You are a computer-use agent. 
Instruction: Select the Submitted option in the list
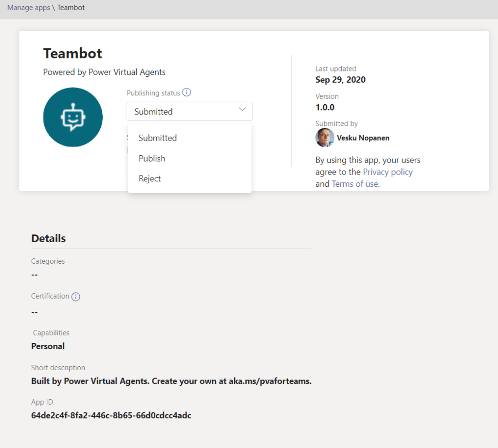(x=157, y=138)
